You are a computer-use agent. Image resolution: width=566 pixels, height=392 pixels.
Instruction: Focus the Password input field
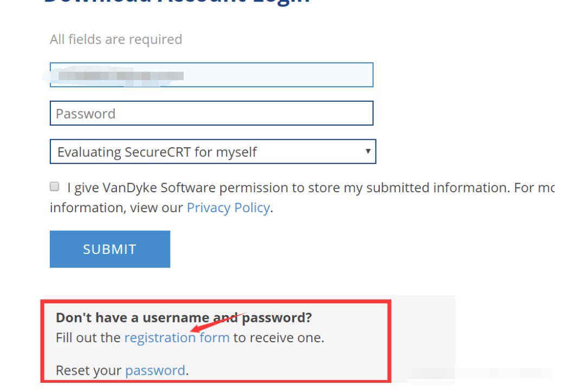[x=211, y=113]
